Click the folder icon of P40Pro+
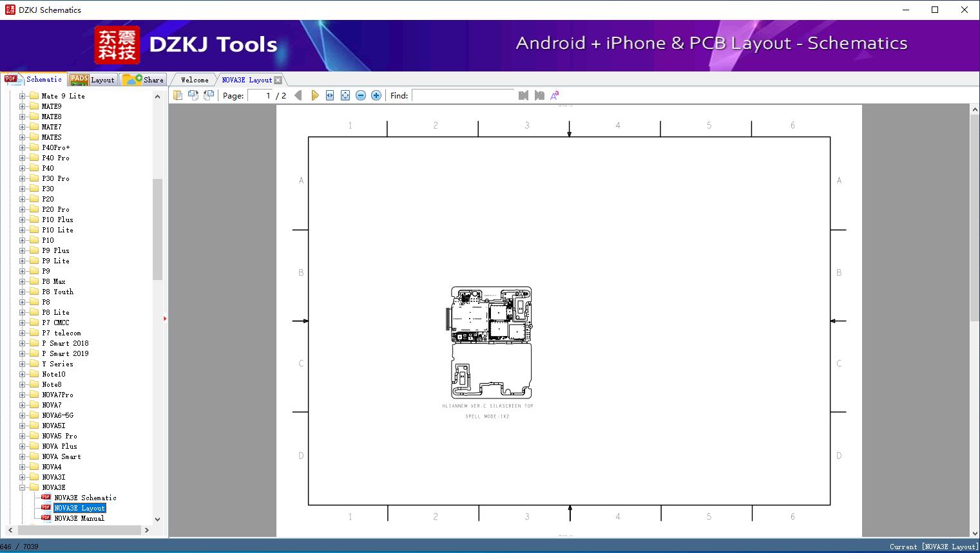 (34, 147)
